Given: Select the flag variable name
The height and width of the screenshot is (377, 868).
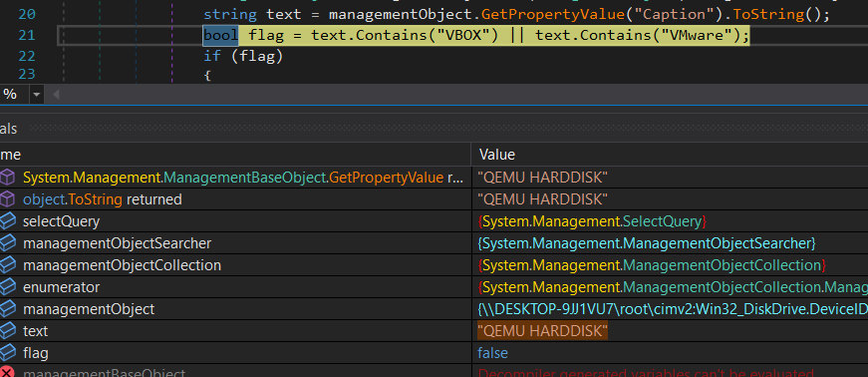Looking at the screenshot, I should click(36, 353).
